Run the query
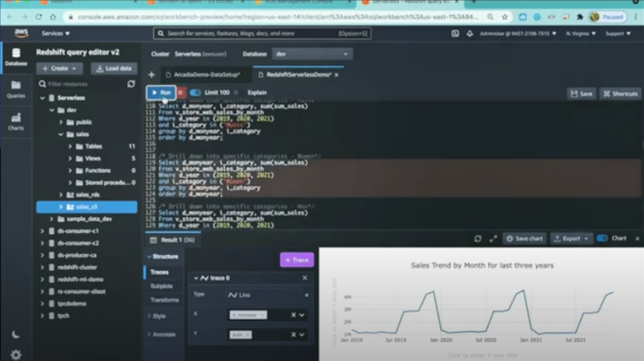This screenshot has height=361, width=644. pos(161,92)
